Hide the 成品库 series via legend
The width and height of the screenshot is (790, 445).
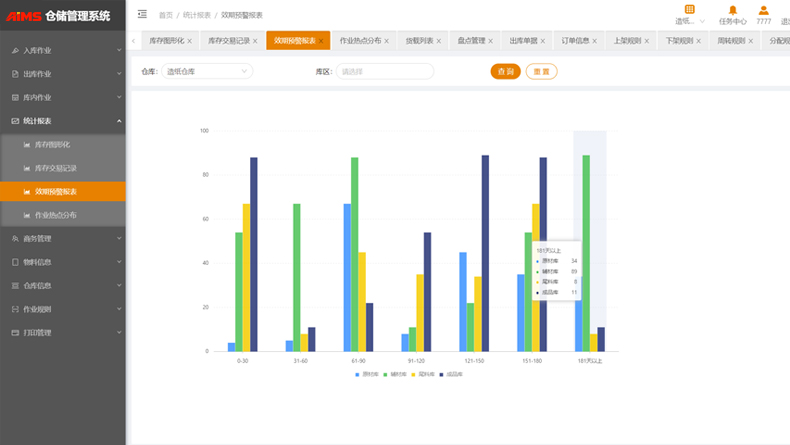click(x=449, y=374)
